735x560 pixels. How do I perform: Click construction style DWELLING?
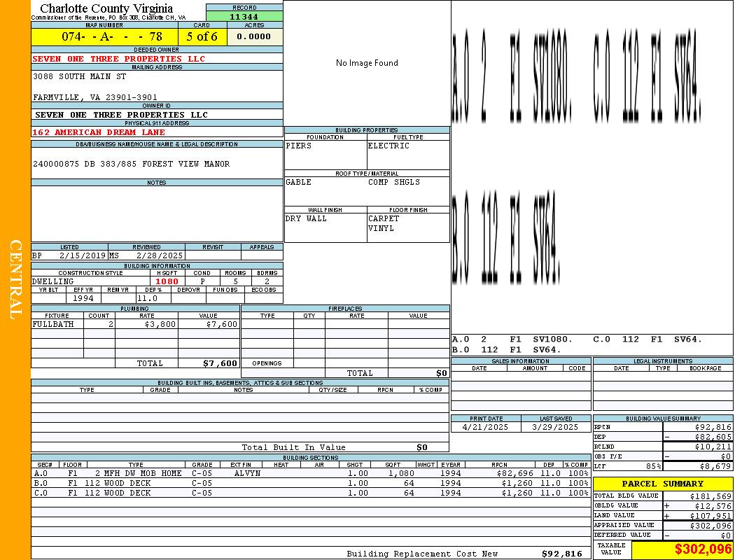click(53, 281)
